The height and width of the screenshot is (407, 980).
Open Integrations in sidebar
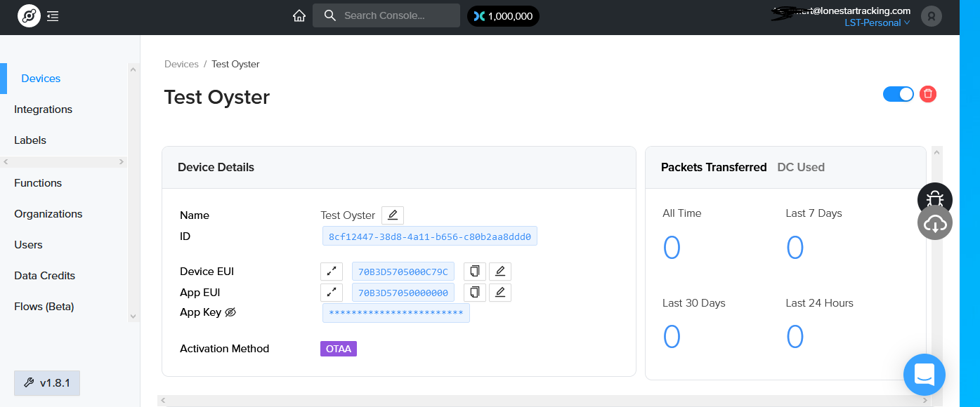pyautogui.click(x=43, y=109)
